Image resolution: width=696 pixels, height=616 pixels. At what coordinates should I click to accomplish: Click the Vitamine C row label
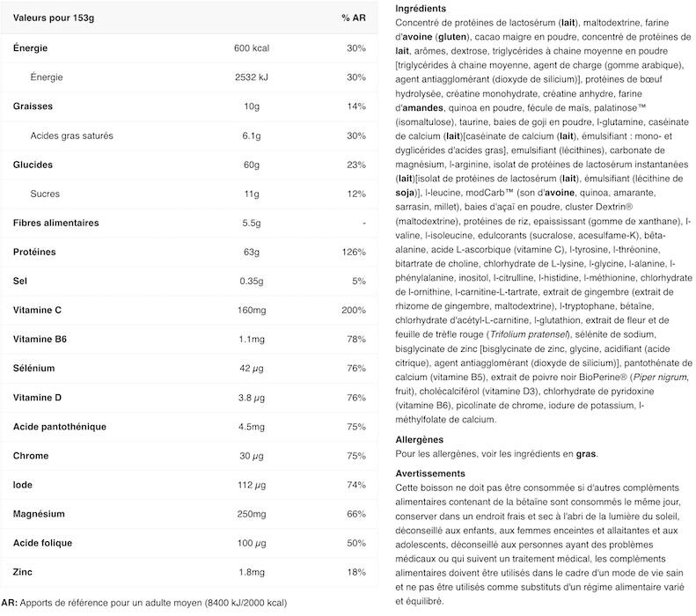tap(37, 311)
